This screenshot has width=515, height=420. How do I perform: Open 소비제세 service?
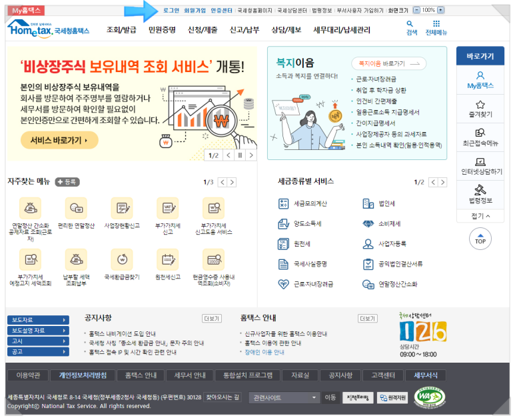(x=382, y=224)
